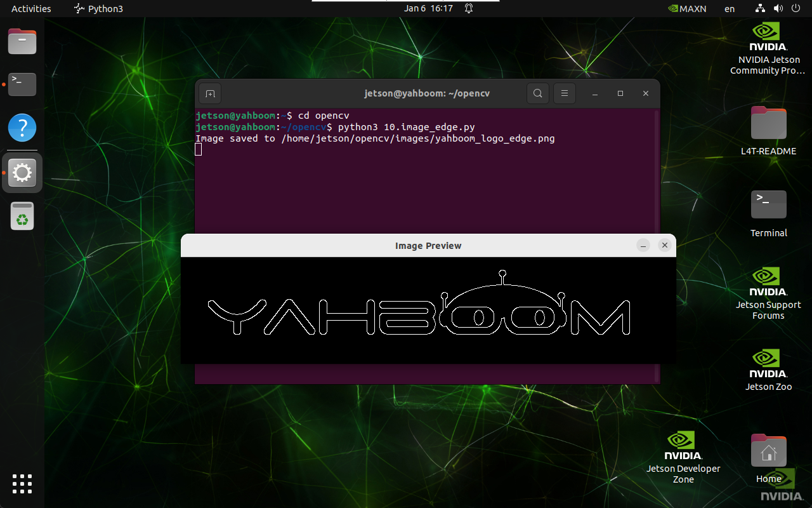
Task: Show applications grid
Action: click(x=22, y=483)
